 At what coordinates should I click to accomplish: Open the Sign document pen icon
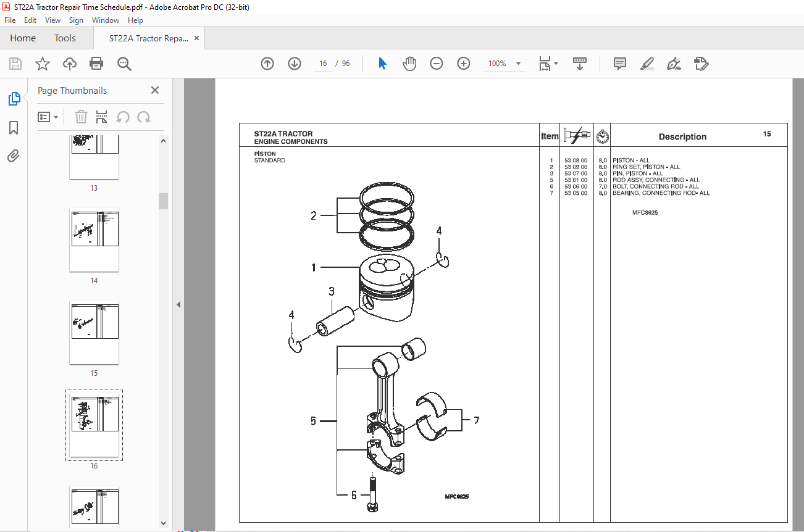coord(674,64)
